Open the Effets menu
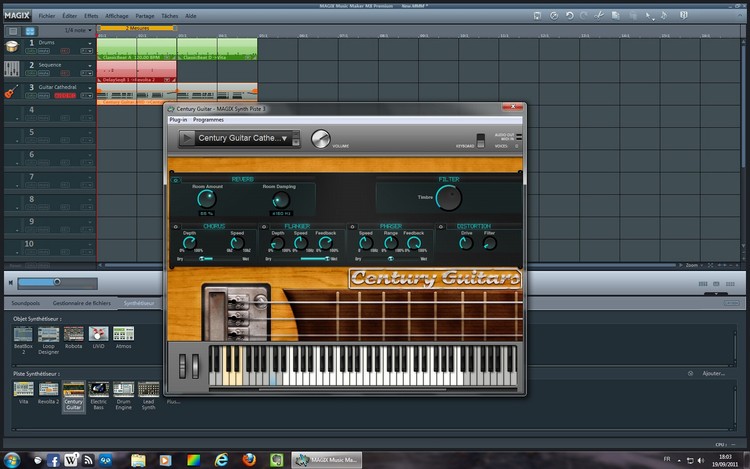Viewport: 750px width, 469px height. [x=91, y=17]
